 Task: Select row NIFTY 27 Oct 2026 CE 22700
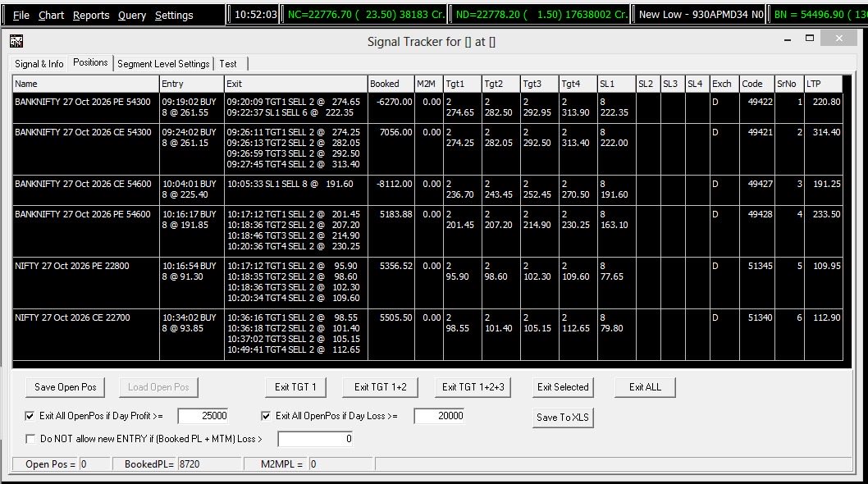point(427,334)
